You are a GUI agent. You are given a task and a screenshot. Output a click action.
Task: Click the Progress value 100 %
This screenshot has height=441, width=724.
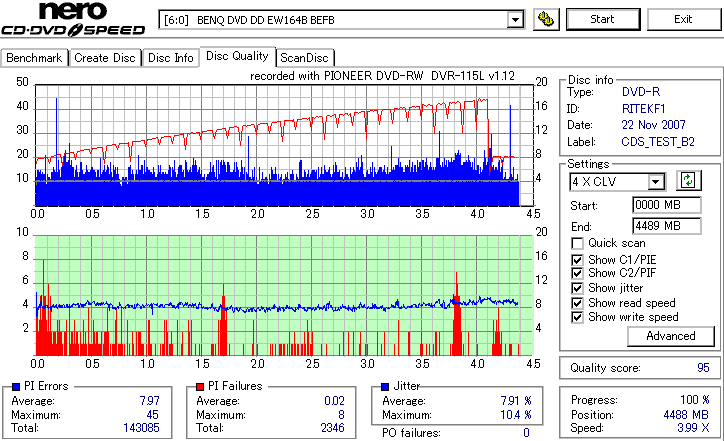pos(694,400)
